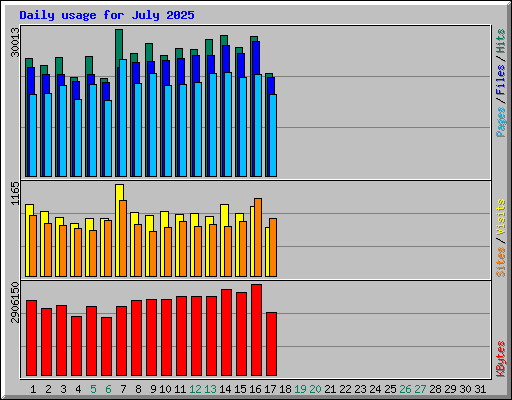Click green weekend day label 6

tap(108, 389)
